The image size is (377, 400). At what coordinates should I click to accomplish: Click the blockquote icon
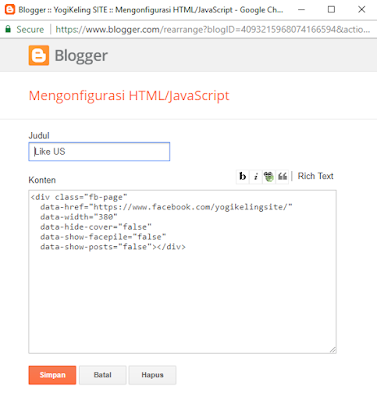[282, 176]
